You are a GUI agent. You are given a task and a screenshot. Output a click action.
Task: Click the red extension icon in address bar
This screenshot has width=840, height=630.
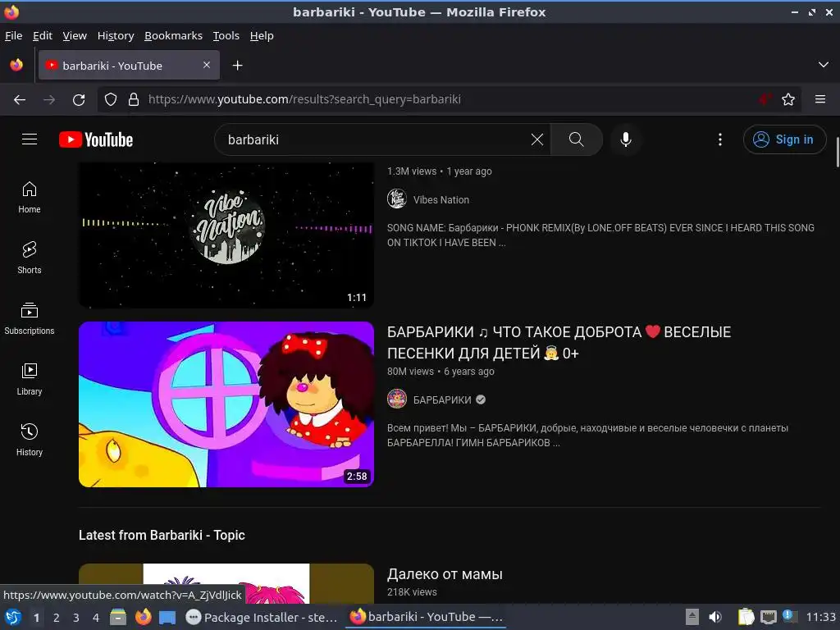(x=765, y=99)
